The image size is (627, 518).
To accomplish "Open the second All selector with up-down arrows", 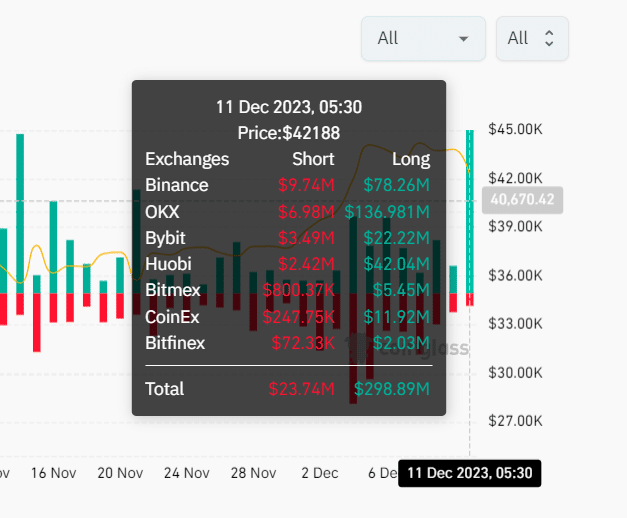I will coord(532,38).
